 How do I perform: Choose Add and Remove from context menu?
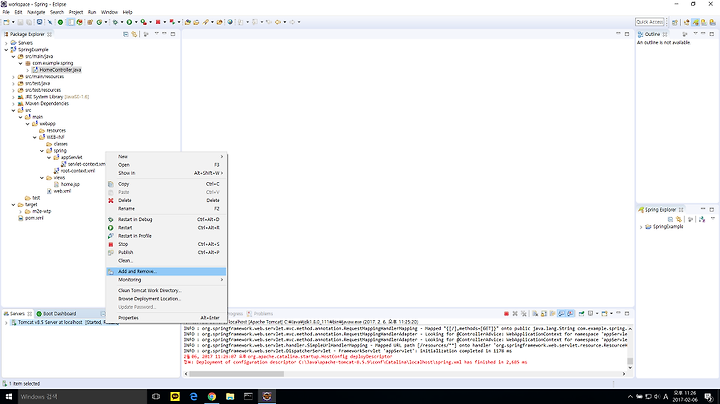pos(166,271)
